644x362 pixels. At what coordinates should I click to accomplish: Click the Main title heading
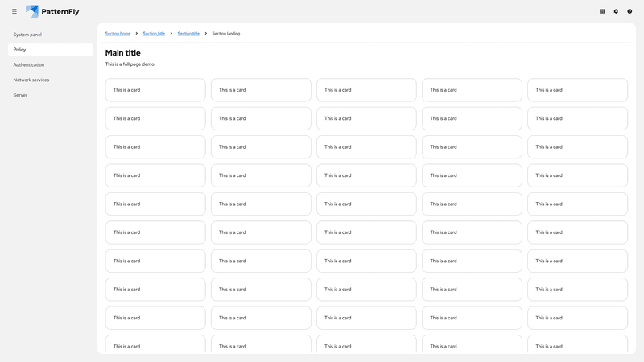[123, 53]
